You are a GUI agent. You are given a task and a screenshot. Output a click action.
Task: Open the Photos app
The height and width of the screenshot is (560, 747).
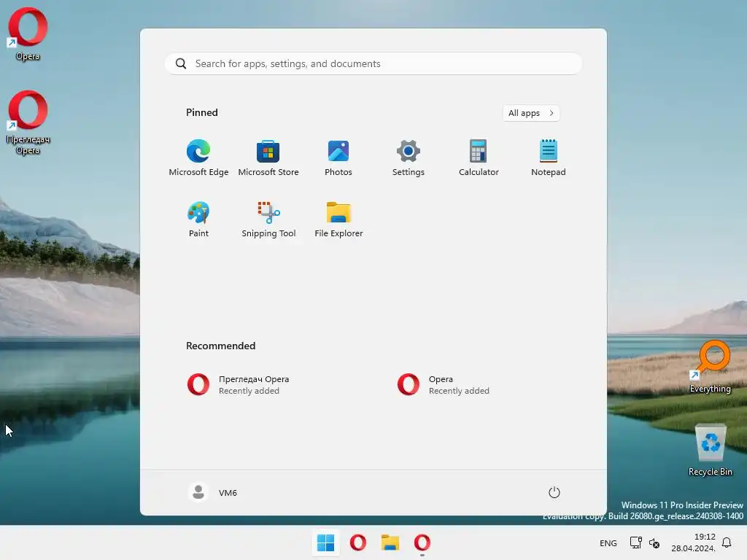coord(338,158)
